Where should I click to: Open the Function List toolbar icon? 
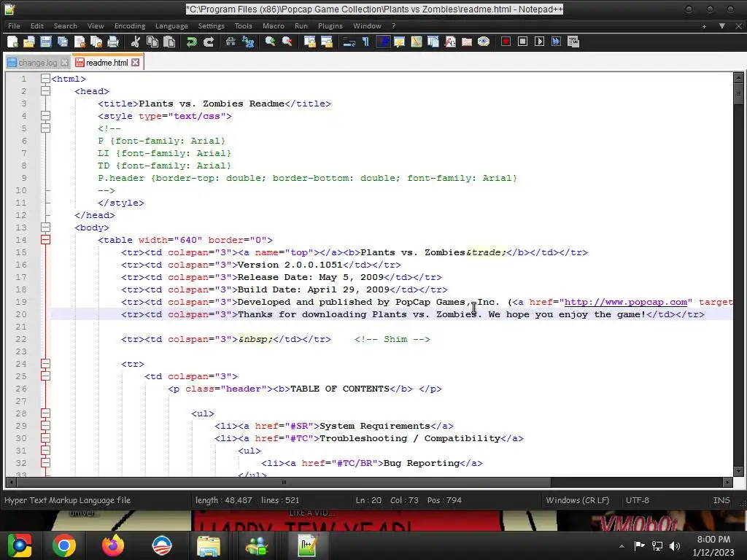(450, 42)
